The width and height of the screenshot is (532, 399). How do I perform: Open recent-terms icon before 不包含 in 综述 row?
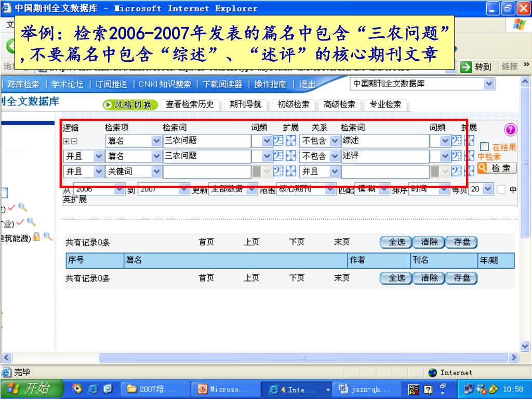278,140
